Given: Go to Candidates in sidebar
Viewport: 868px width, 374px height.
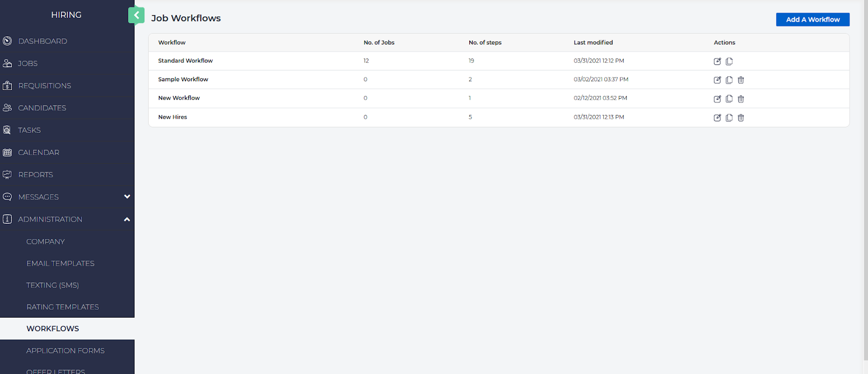Looking at the screenshot, I should 42,108.
